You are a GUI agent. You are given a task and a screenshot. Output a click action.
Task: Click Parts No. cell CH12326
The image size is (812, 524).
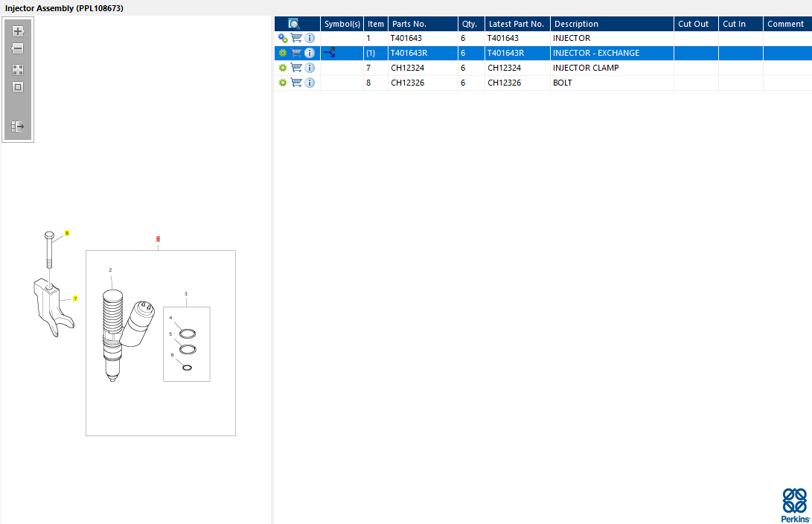423,83
